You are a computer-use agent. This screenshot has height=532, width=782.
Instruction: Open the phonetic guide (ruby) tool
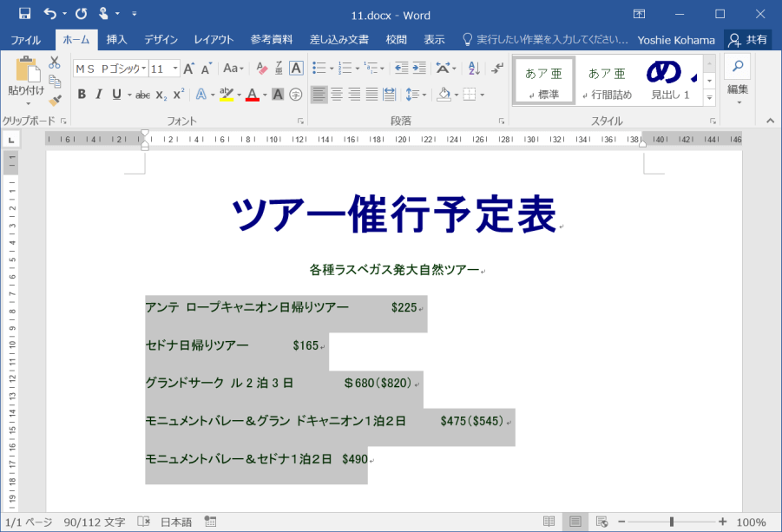(279, 69)
